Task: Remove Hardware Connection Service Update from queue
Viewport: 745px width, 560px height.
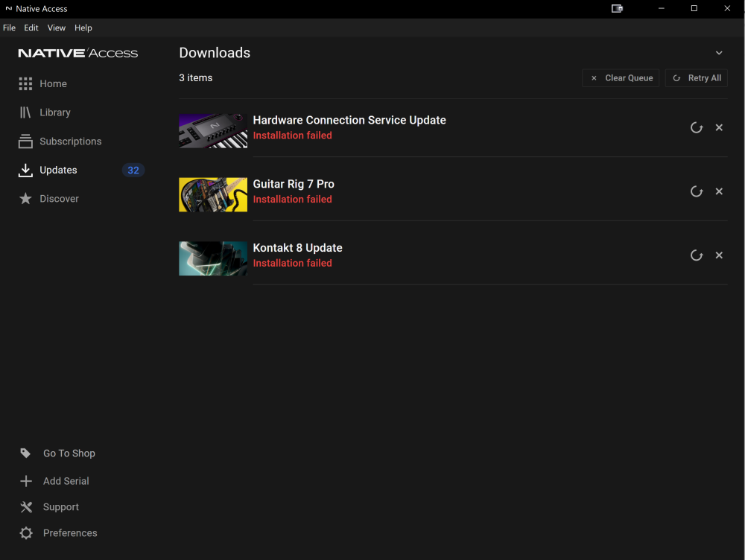Action: click(x=719, y=127)
